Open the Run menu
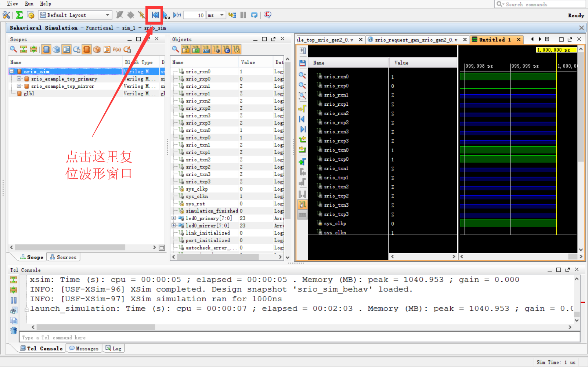The image size is (588, 367). pyautogui.click(x=29, y=4)
